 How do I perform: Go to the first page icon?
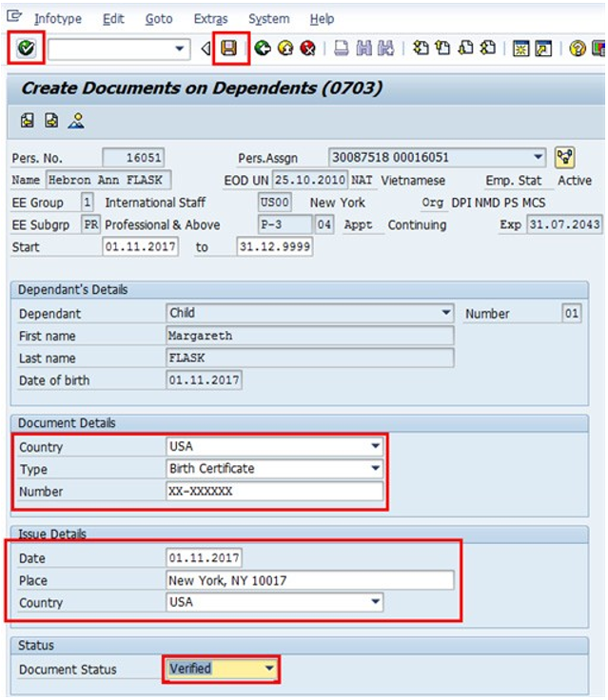point(421,48)
